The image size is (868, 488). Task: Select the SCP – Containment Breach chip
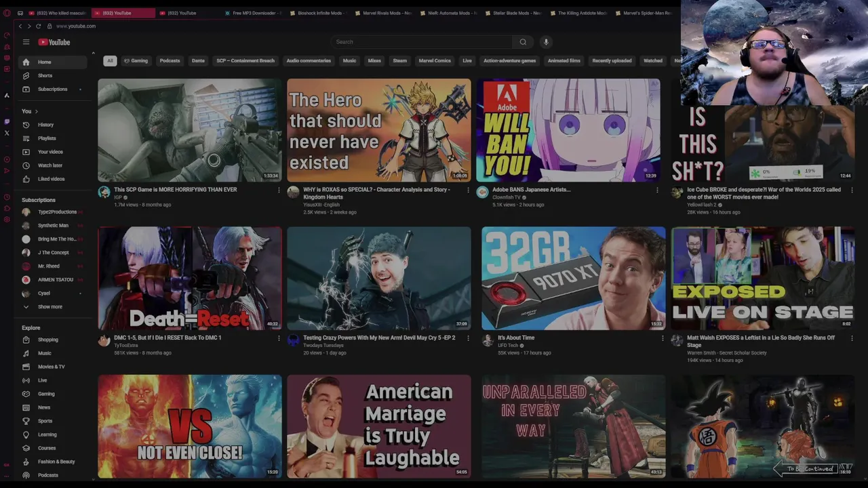click(245, 61)
